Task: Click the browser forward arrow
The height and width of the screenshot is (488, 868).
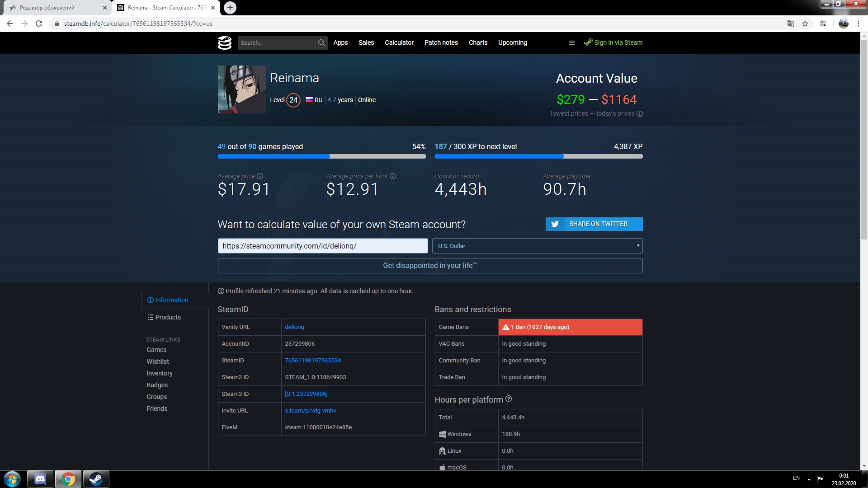Action: (x=24, y=23)
